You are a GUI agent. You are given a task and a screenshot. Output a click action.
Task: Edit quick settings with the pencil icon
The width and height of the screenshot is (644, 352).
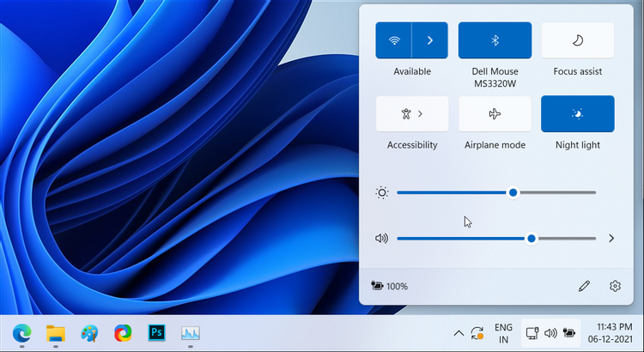pos(585,286)
